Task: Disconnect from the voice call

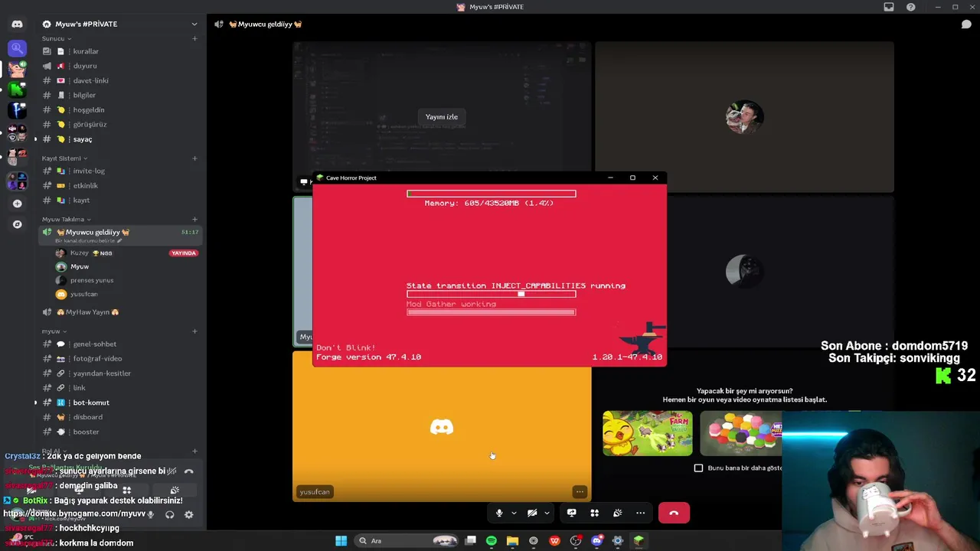Action: click(x=674, y=513)
